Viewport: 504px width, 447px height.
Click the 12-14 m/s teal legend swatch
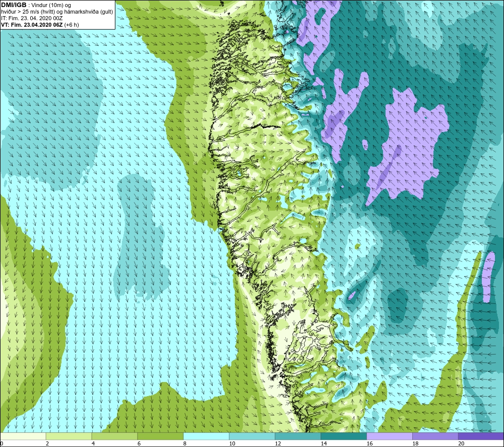298,436
